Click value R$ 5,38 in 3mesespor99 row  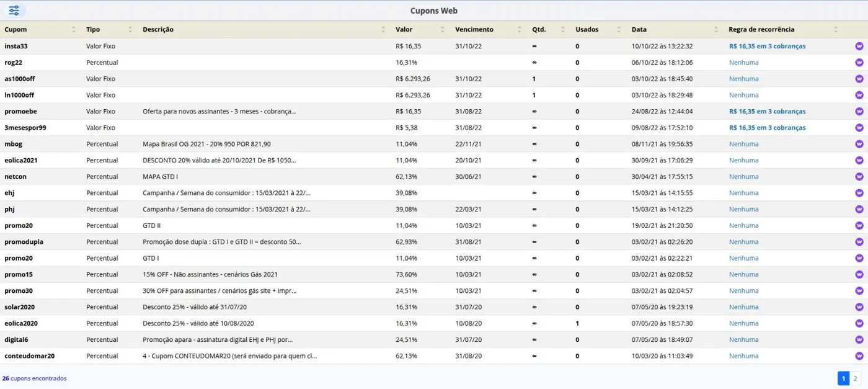coord(408,128)
